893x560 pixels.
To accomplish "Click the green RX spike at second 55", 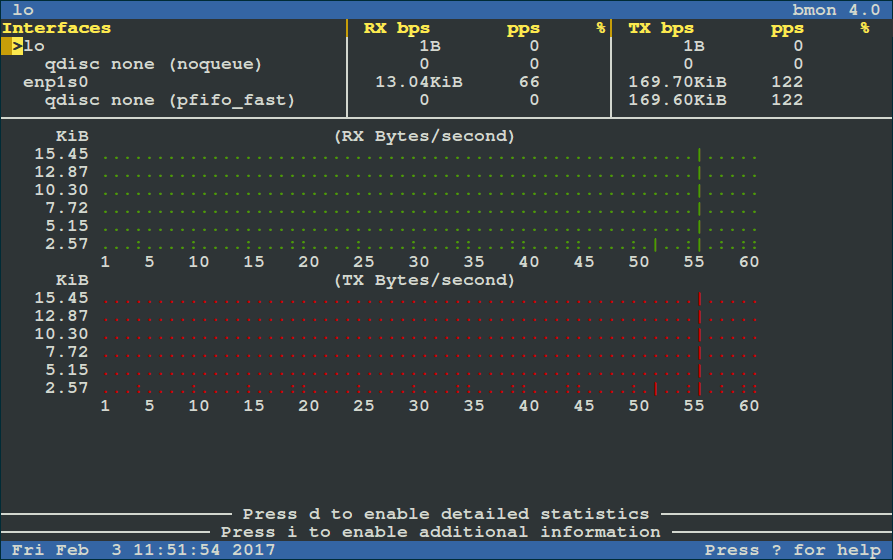I will coord(699,198).
